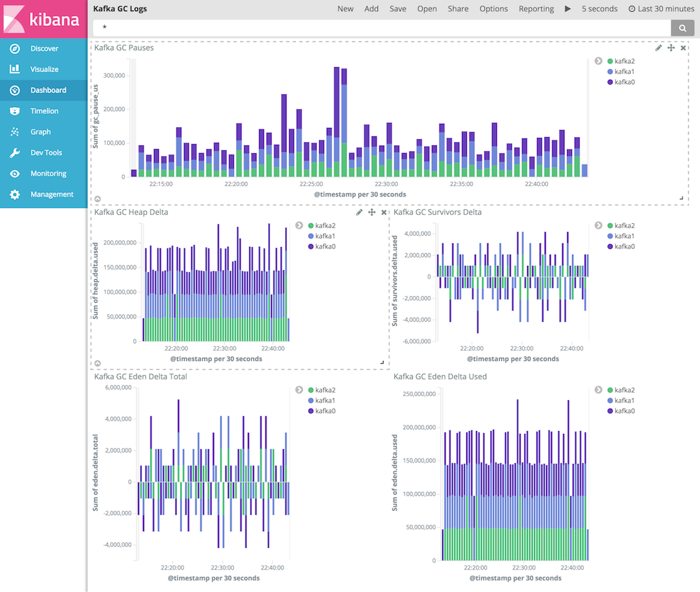Open the 5 seconds refresh interval

point(600,9)
